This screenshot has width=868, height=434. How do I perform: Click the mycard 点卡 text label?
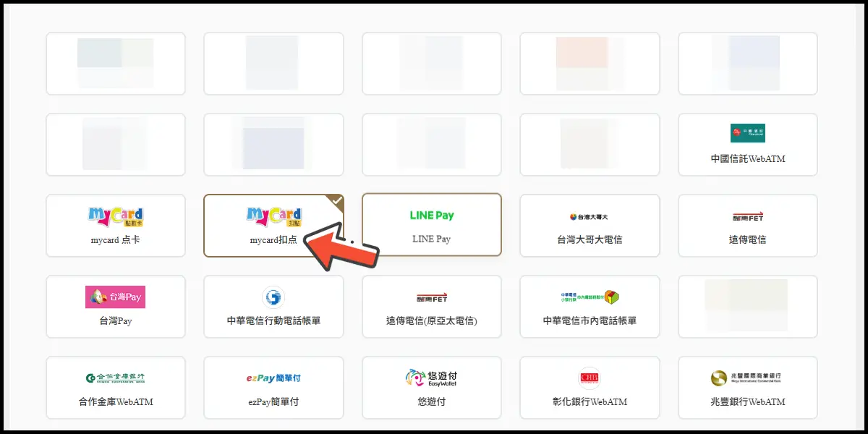pos(116,239)
